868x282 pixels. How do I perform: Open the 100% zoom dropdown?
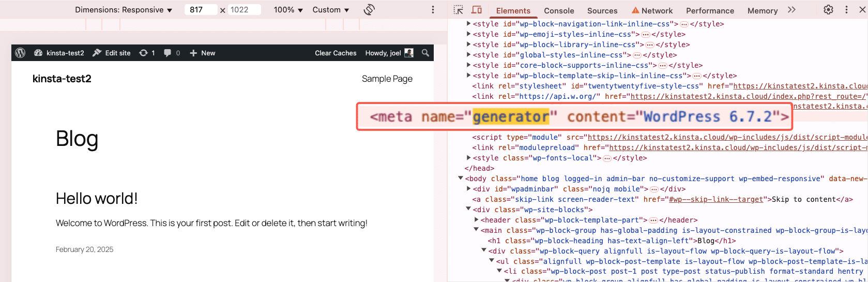coord(288,10)
